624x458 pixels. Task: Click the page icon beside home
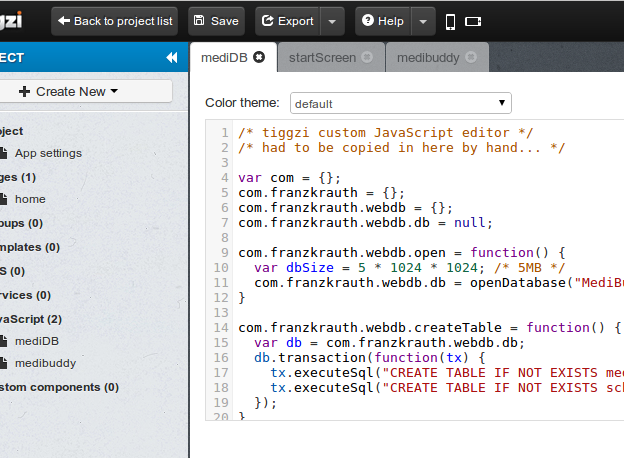click(x=4, y=199)
